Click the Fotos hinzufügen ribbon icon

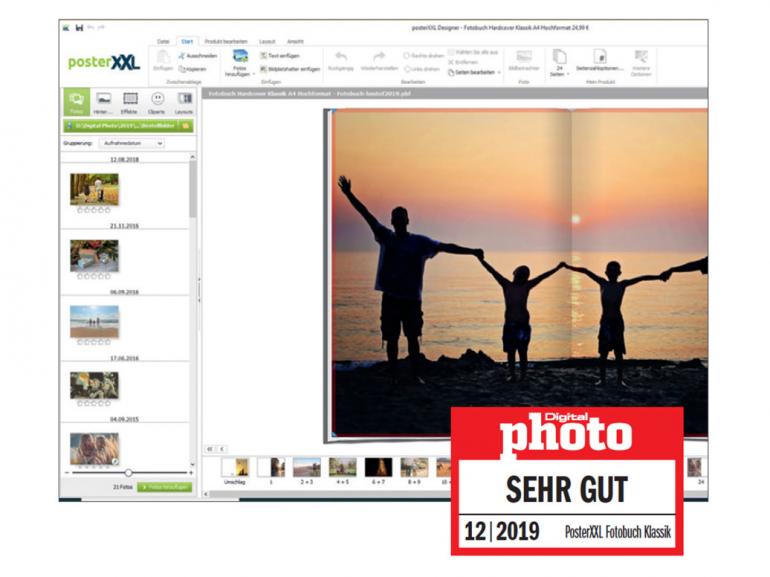(x=240, y=55)
